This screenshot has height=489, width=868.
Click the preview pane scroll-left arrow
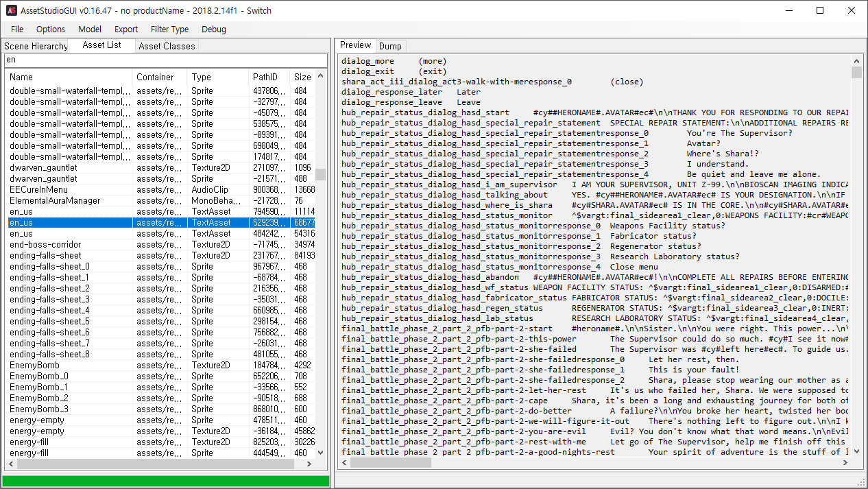(x=344, y=462)
